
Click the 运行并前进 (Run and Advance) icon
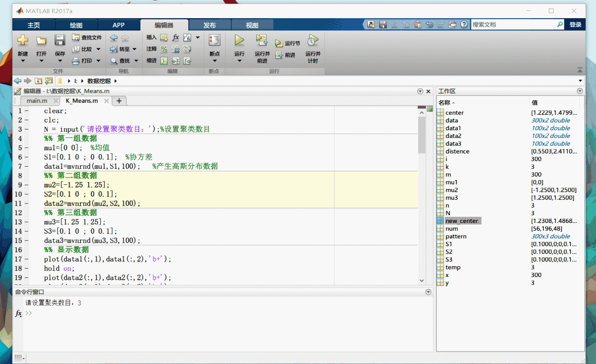point(262,40)
